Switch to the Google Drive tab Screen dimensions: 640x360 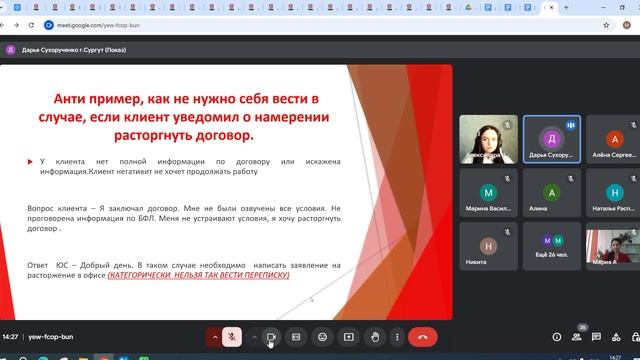click(469, 7)
